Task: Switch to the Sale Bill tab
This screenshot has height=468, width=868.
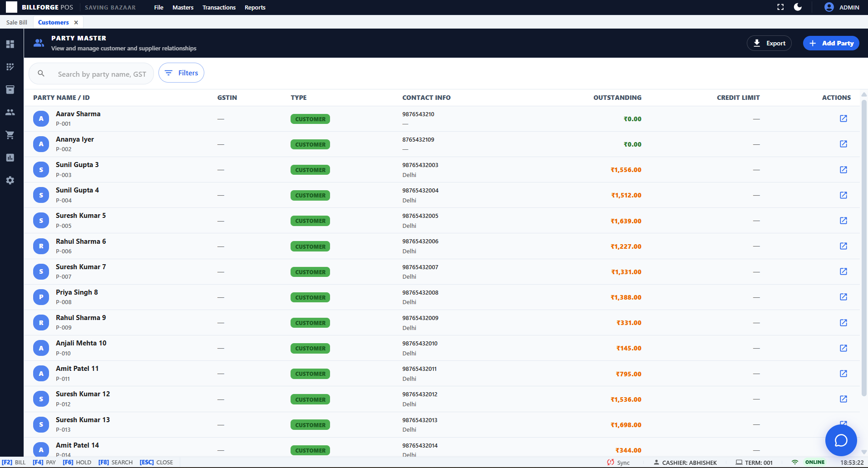Action: point(16,22)
